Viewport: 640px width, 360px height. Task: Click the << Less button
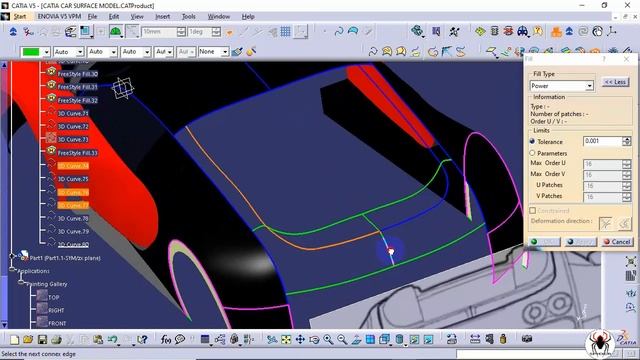[x=615, y=82]
